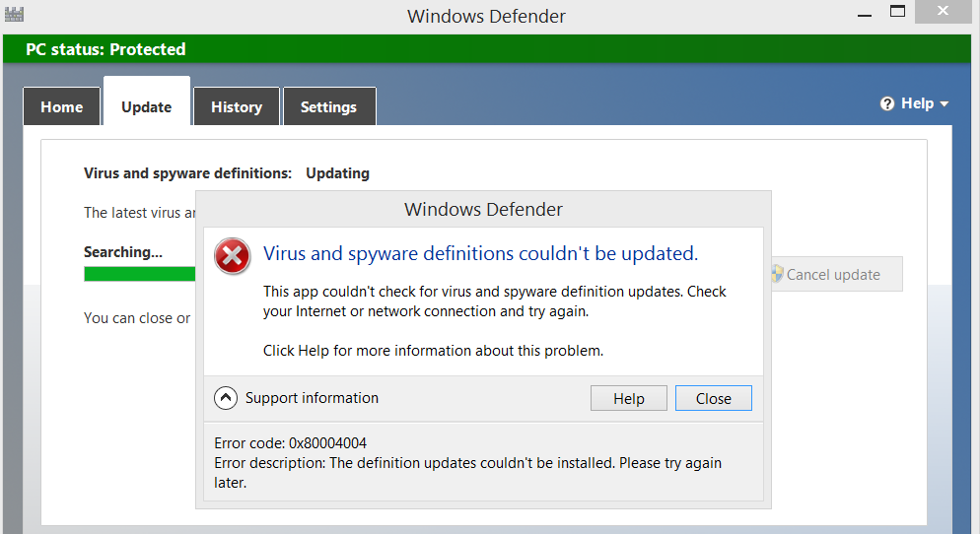Screen dimensions: 980x534
Task: Switch to the Home tab
Action: click(61, 106)
